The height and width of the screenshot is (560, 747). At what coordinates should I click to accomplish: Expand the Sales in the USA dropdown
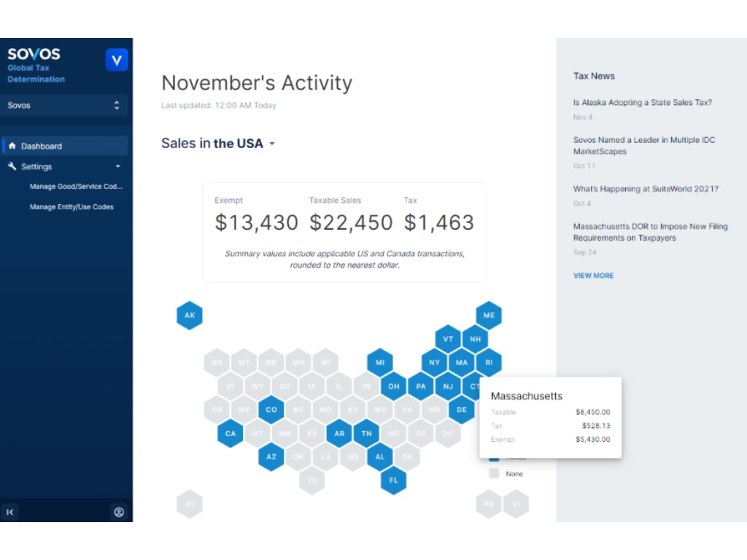point(271,144)
